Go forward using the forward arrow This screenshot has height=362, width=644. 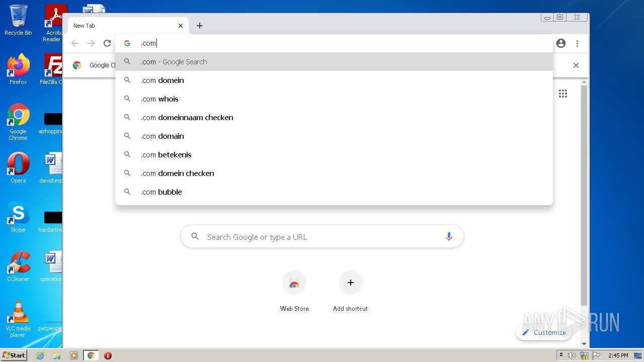(x=91, y=43)
